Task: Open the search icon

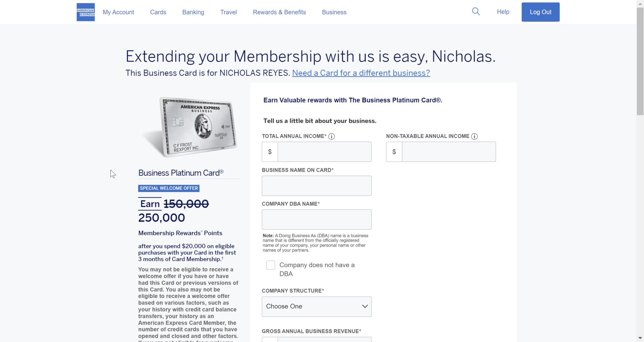Action: point(476,11)
